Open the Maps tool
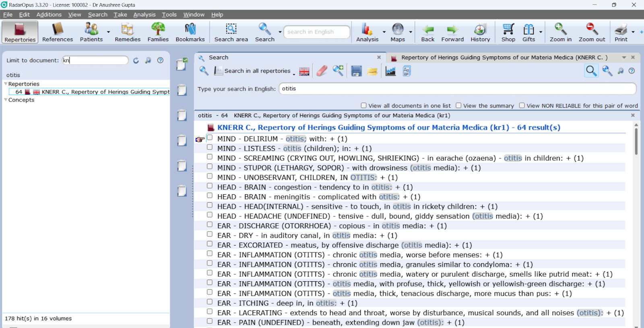The height and width of the screenshot is (328, 644). coord(398,32)
